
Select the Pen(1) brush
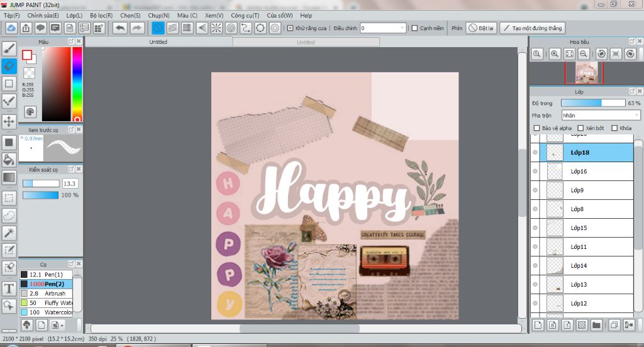click(46, 274)
